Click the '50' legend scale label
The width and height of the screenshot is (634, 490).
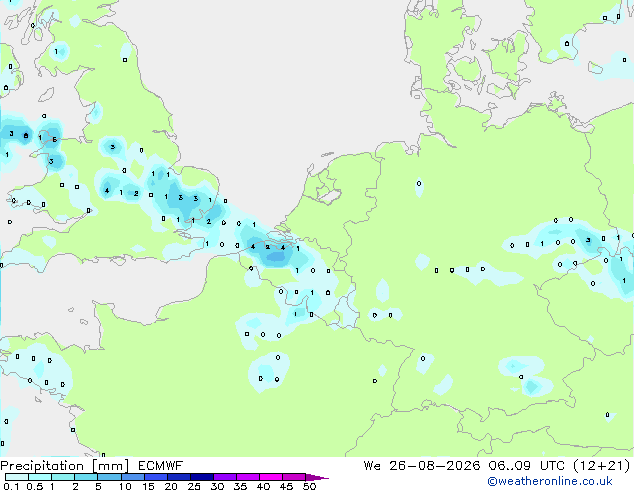click(309, 486)
